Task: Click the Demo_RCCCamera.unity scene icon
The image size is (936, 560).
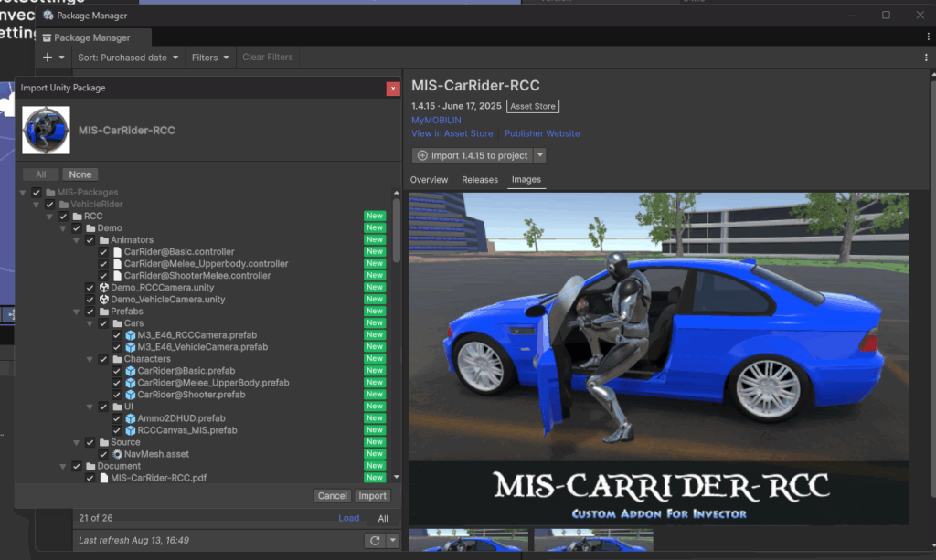Action: (104, 288)
